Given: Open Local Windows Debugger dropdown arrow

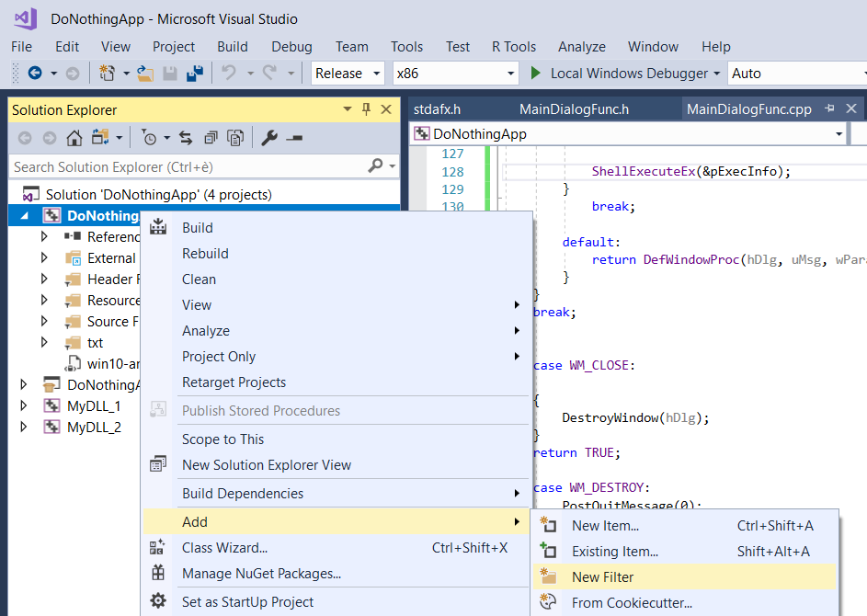Looking at the screenshot, I should click(716, 73).
